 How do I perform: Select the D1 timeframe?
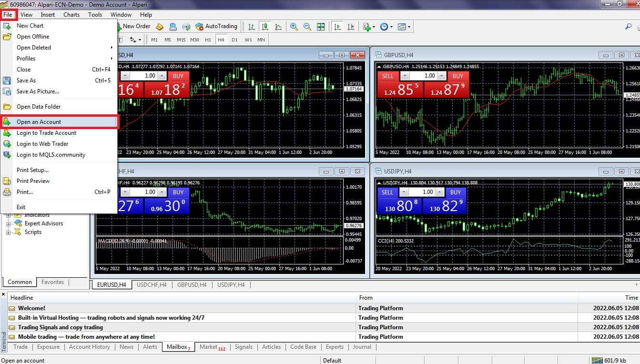(234, 40)
